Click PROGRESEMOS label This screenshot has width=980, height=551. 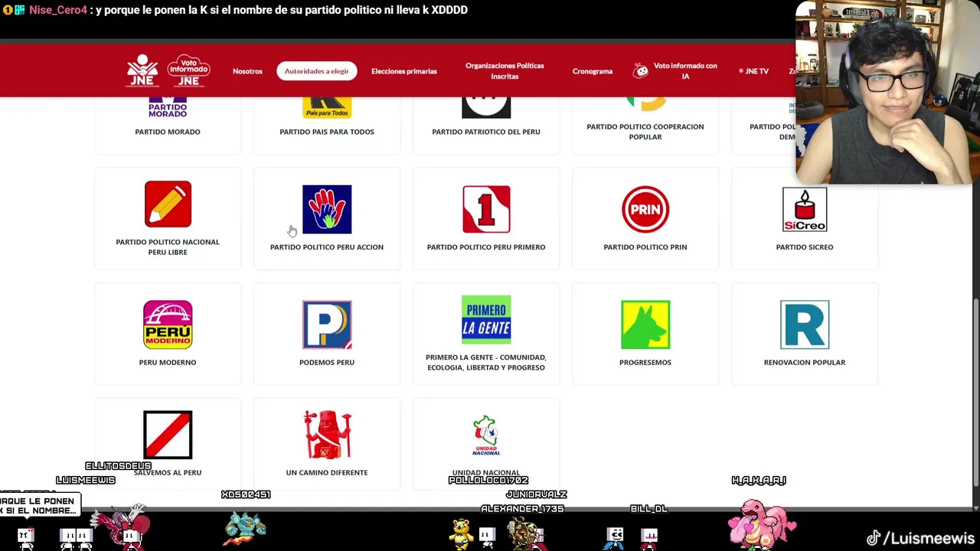pos(645,363)
